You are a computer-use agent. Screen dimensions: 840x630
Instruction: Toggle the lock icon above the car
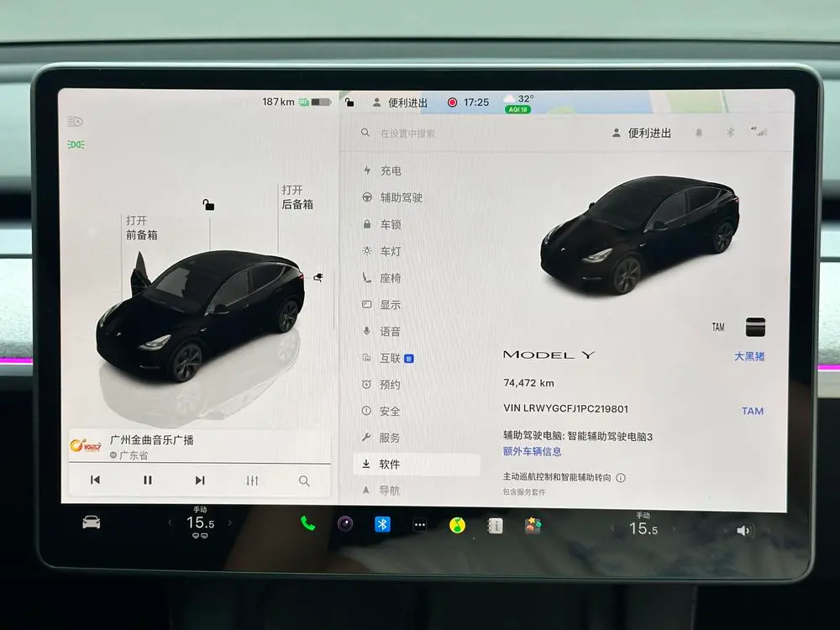coord(208,205)
